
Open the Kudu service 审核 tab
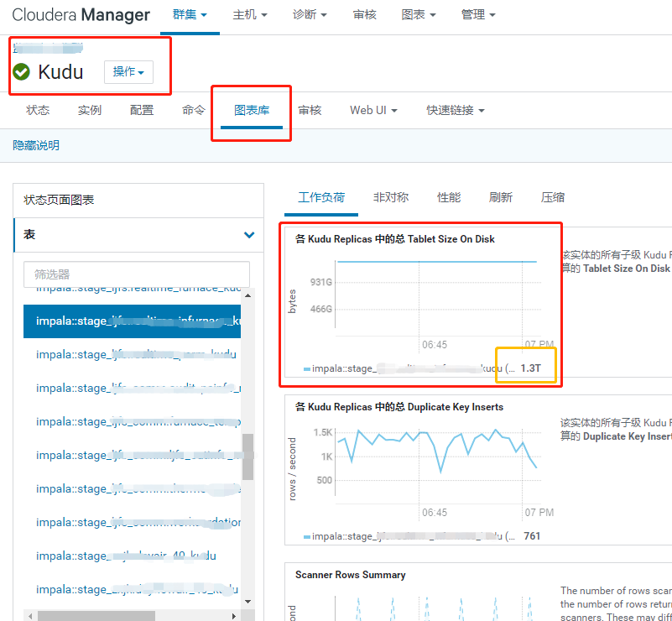[x=310, y=110]
